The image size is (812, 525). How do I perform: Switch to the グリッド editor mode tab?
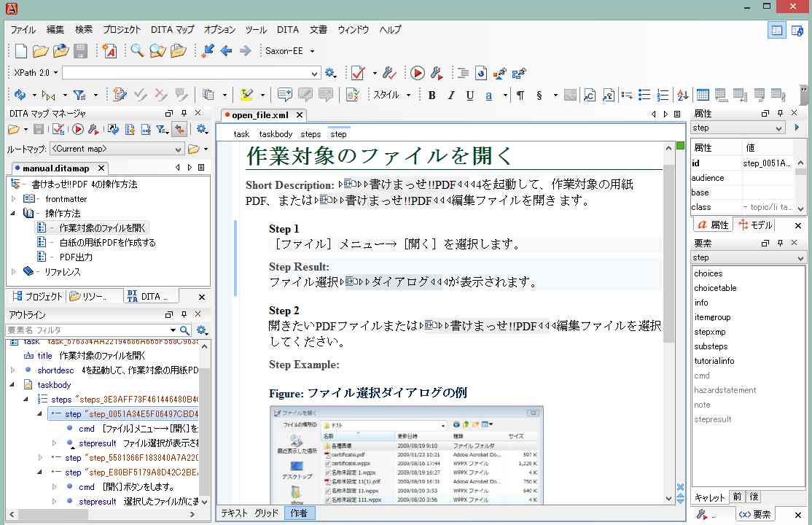coord(267,513)
